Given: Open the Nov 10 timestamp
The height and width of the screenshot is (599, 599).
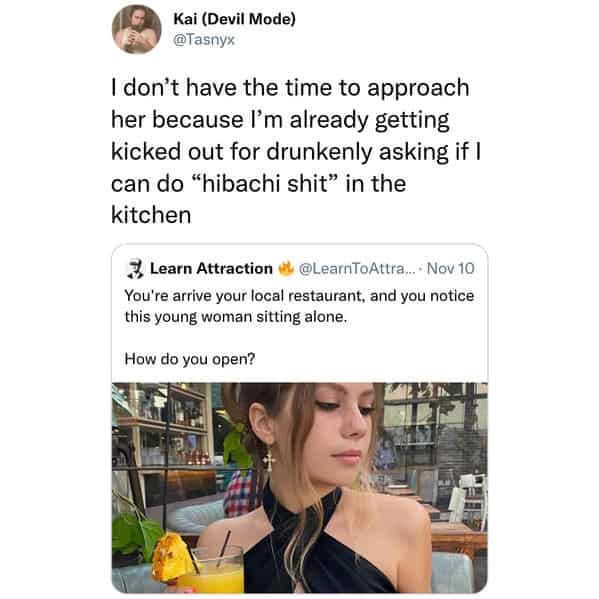Looking at the screenshot, I should [450, 269].
